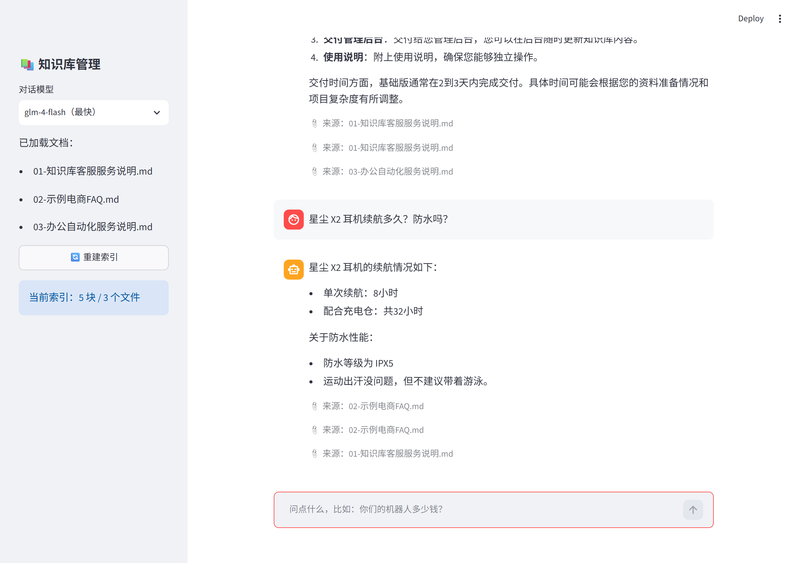800x563 pixels.
Task: Click the 关于防水性能 line
Action: click(x=341, y=337)
